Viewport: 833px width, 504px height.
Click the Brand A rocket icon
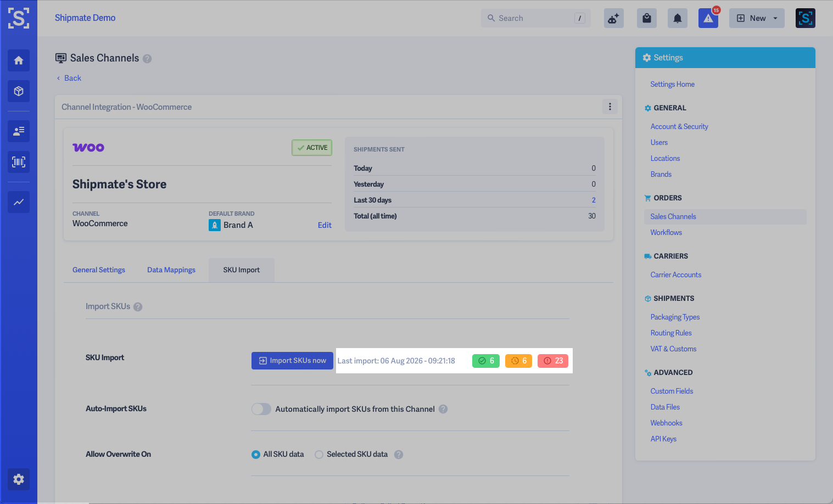point(215,225)
